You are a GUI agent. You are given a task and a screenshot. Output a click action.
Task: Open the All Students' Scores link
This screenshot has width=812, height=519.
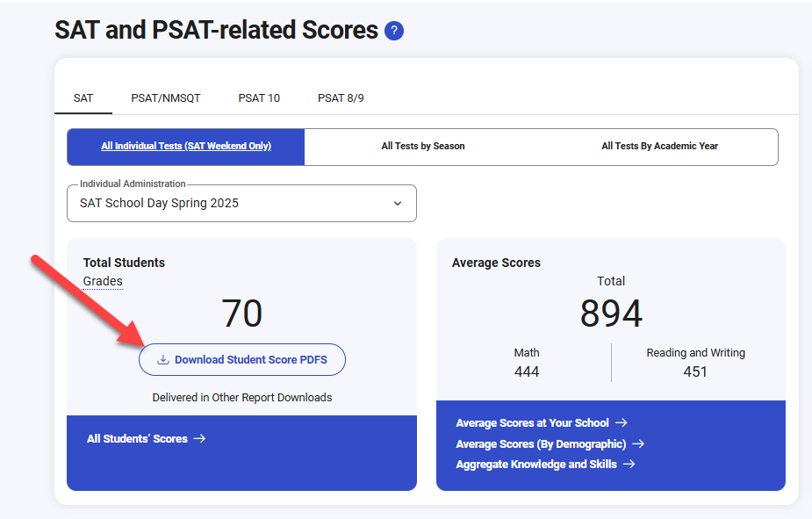(137, 438)
